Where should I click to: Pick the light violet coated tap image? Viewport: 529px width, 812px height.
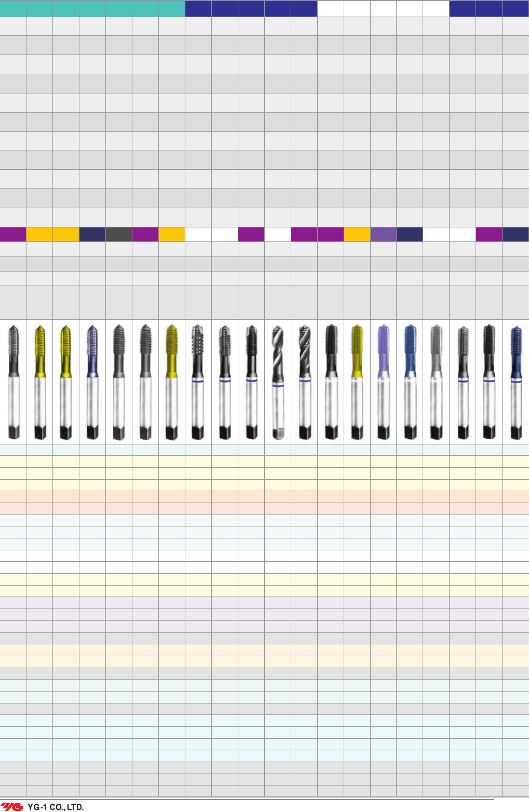point(384,382)
